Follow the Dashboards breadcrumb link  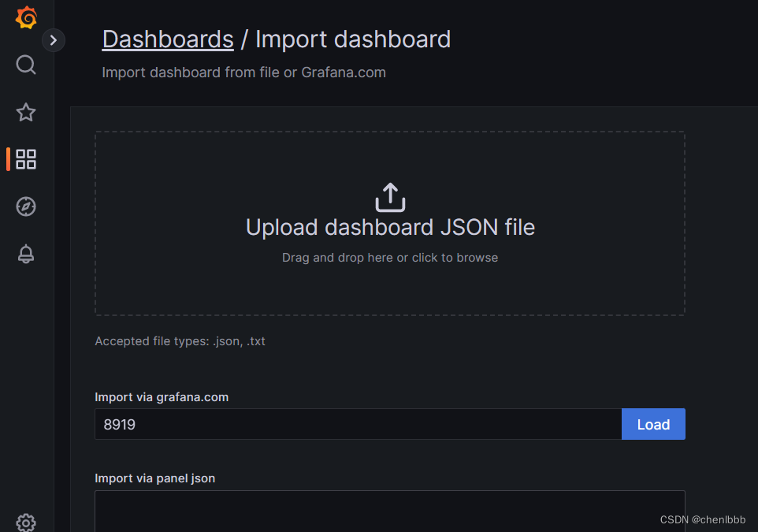point(168,39)
